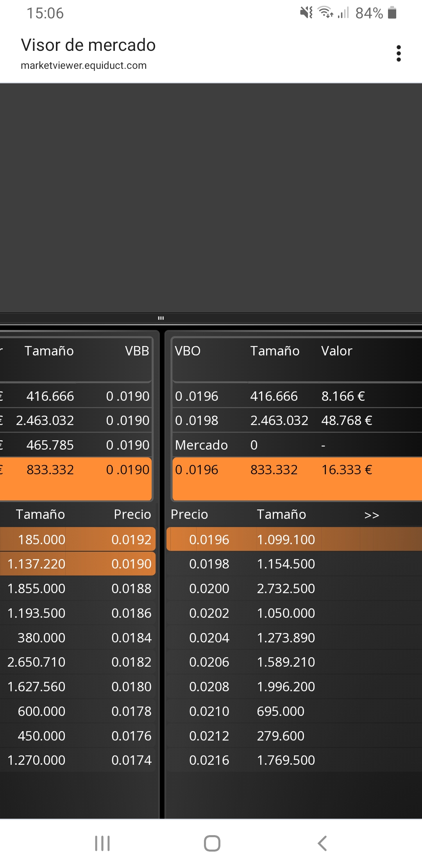The height and width of the screenshot is (868, 422).
Task: Select ask price 0.0204
Action: pos(209,638)
